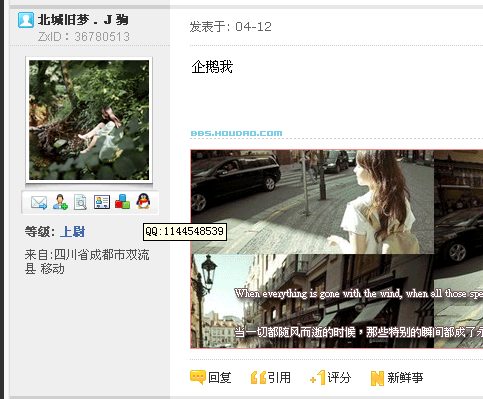Click the send message envelope icon
Screen dimensions: 483x399
pos(39,202)
